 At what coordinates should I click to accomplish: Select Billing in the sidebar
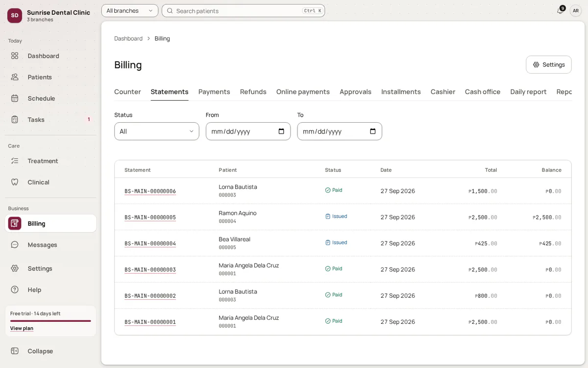pos(50,223)
